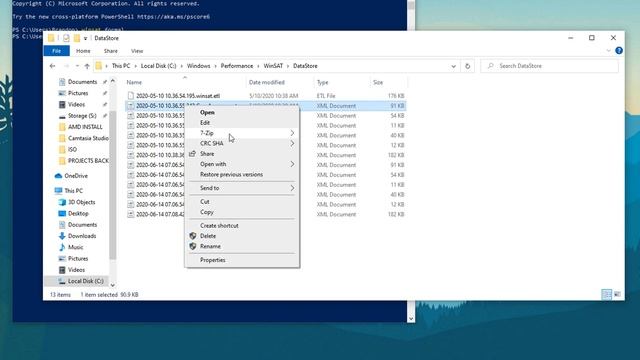
Task: Open Music under This PC
Action: (76, 247)
